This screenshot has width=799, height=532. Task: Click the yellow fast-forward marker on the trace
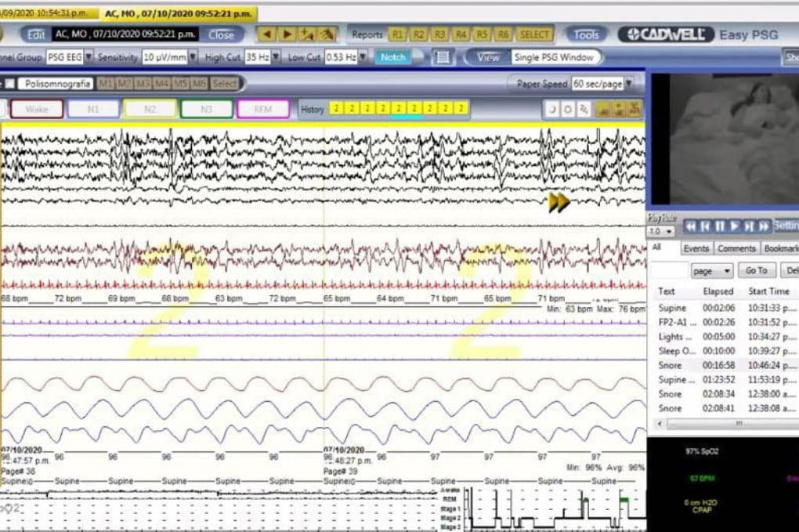(x=559, y=203)
